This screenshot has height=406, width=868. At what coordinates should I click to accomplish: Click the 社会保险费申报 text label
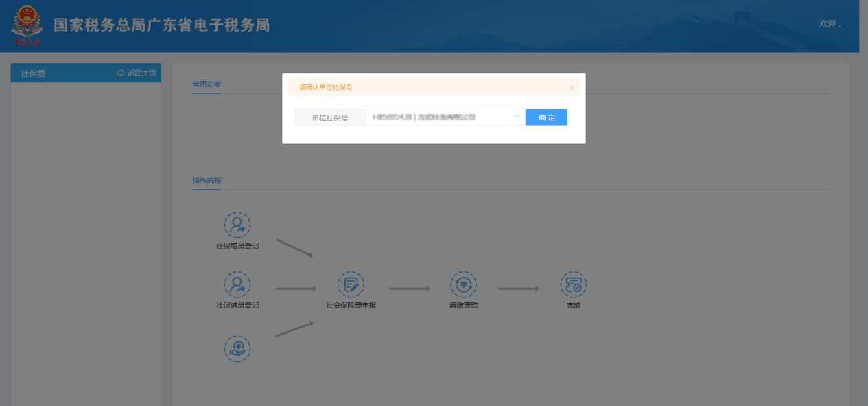[x=351, y=305]
